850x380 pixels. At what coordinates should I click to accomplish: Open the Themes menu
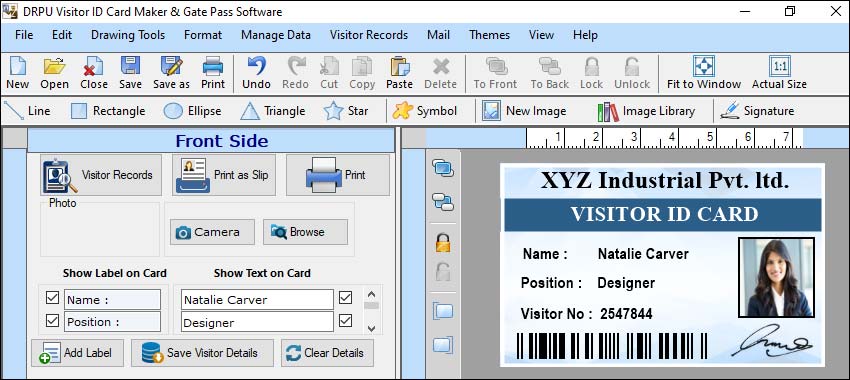click(490, 35)
